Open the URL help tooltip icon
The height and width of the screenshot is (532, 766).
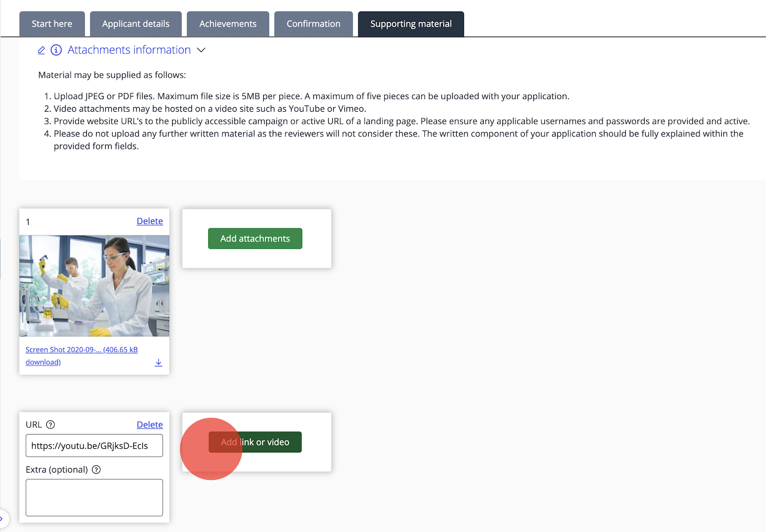(50, 424)
